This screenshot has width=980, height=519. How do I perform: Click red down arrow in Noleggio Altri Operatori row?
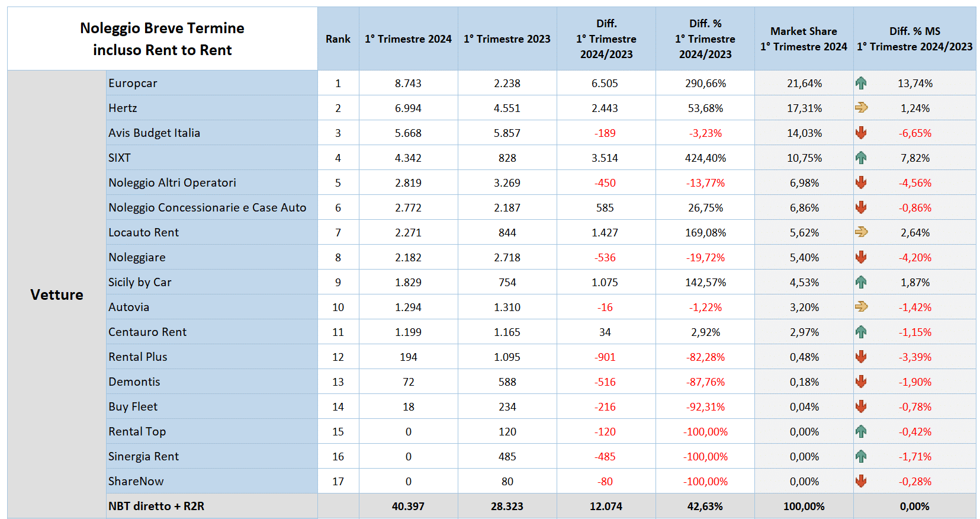tap(861, 183)
